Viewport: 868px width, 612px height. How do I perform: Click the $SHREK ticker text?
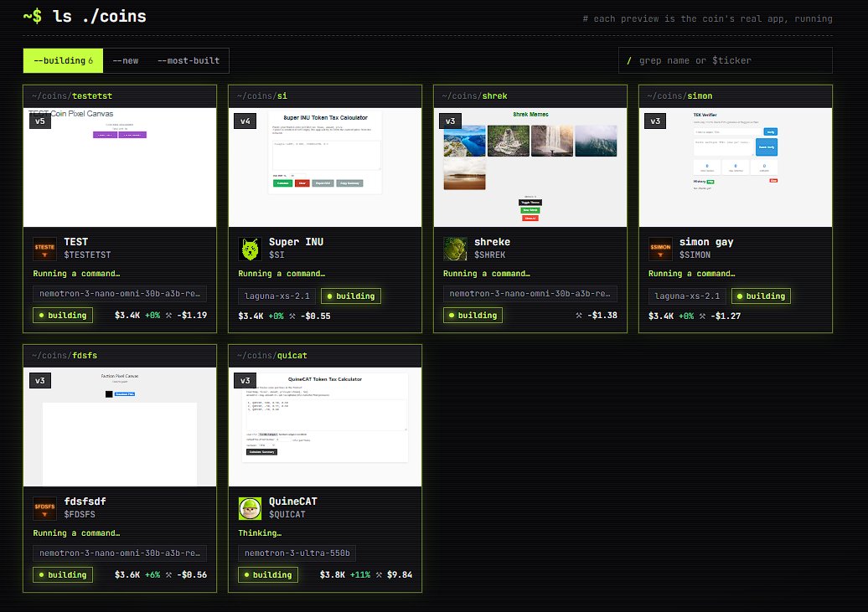tap(490, 255)
